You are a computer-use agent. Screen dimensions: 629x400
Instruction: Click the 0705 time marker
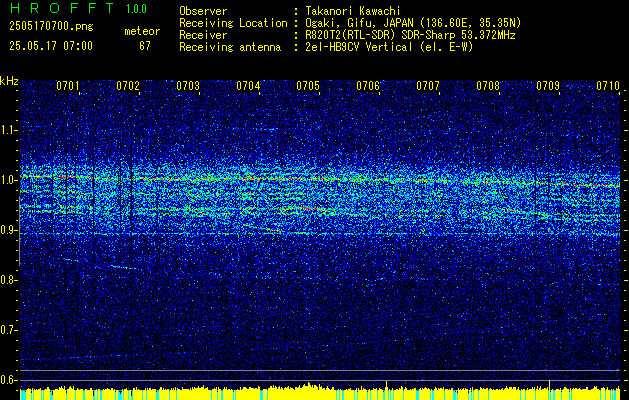308,86
